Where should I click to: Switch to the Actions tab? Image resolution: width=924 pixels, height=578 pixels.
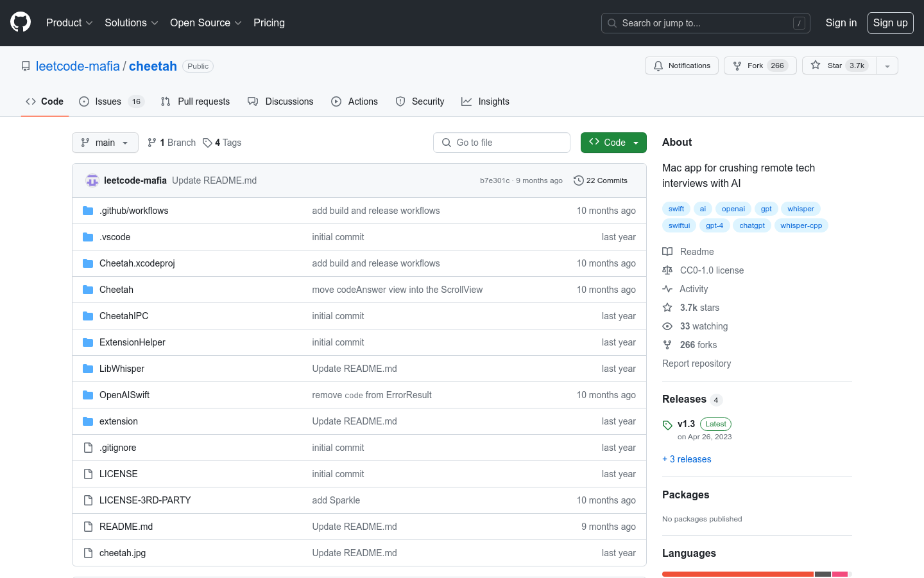point(354,101)
